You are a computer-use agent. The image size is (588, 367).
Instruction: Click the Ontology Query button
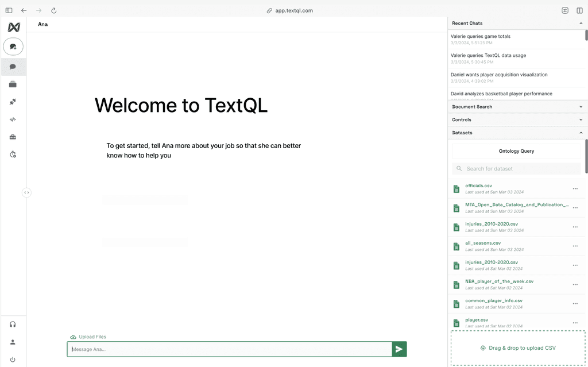(x=516, y=151)
